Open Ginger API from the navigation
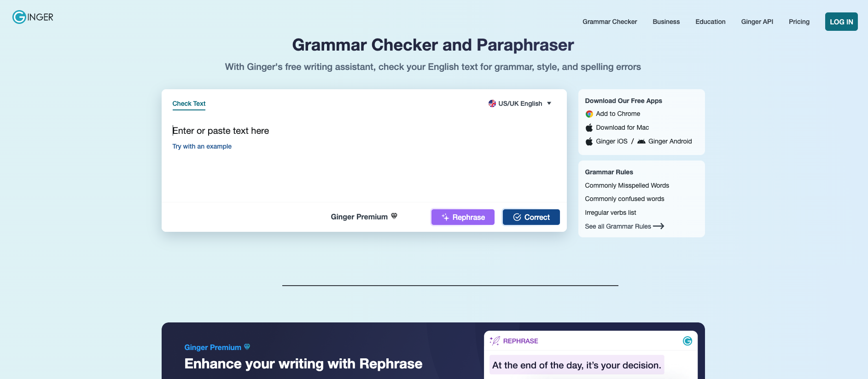This screenshot has height=379, width=868. click(757, 22)
